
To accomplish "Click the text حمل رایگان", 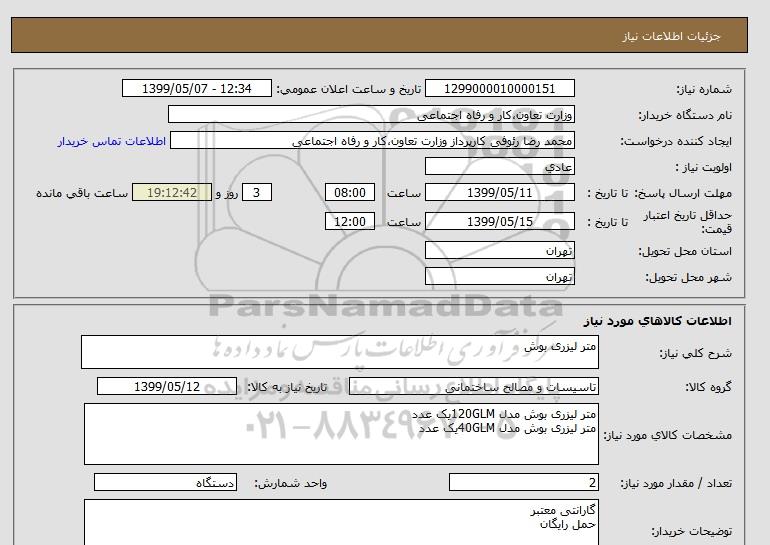I will tap(568, 524).
